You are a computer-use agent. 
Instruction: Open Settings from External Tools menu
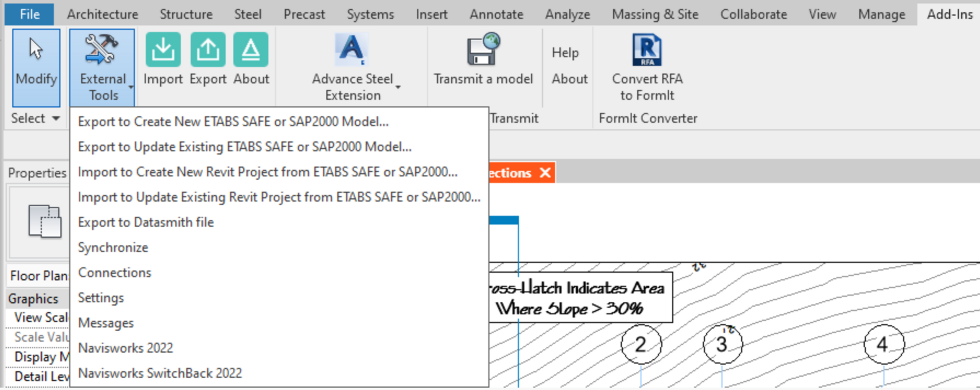pyautogui.click(x=279, y=297)
